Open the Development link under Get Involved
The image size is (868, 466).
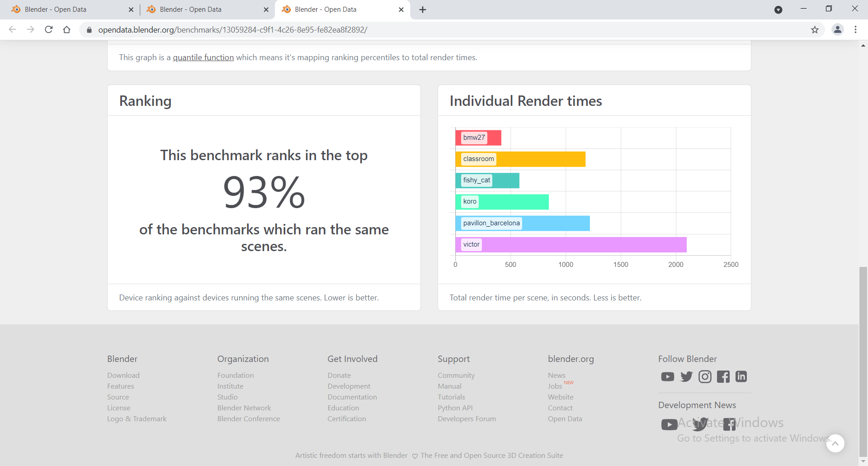(x=349, y=386)
